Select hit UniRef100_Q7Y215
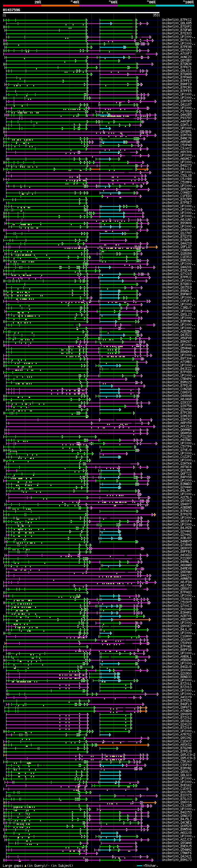 [177, 274]
